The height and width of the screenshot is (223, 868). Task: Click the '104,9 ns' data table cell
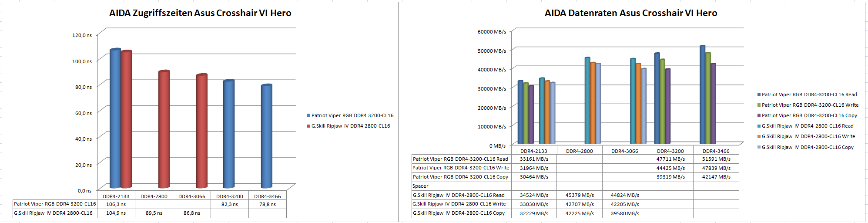pyautogui.click(x=116, y=213)
